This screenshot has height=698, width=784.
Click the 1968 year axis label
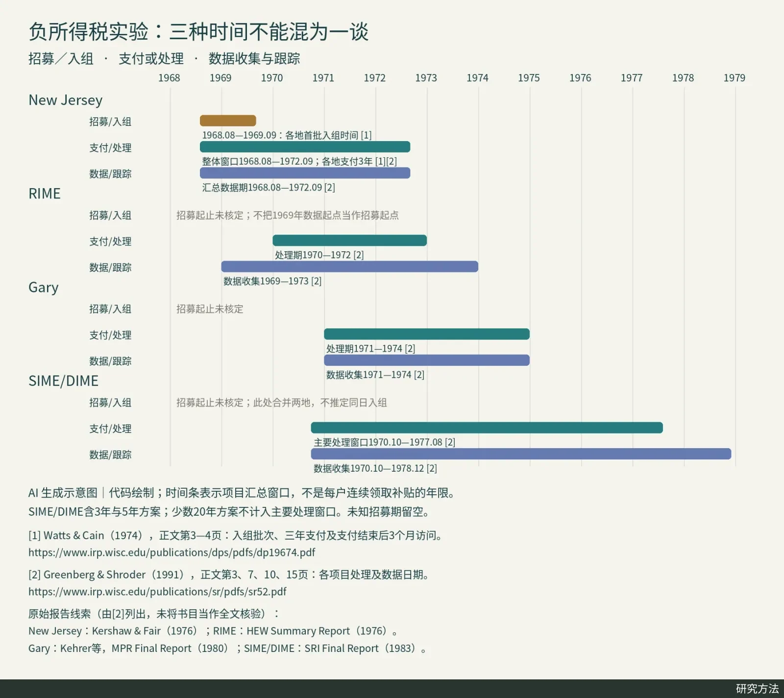point(169,78)
